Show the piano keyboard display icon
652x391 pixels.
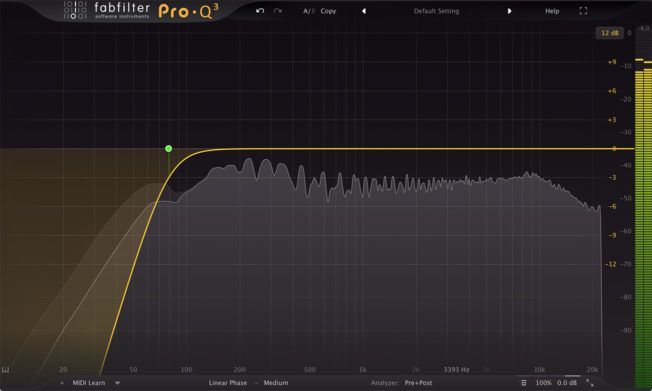(5, 369)
